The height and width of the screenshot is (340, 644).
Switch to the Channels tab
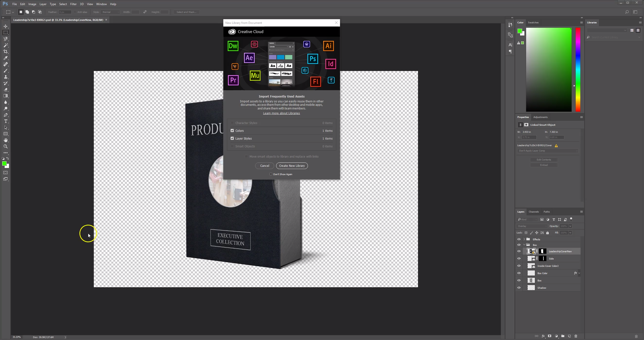coord(533,212)
